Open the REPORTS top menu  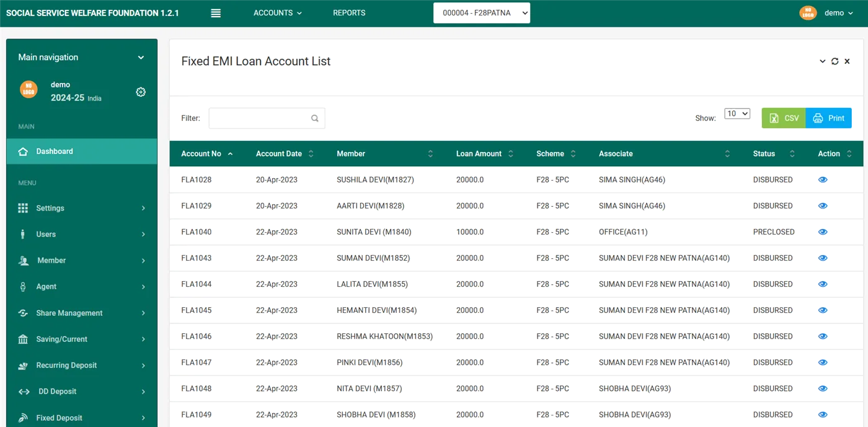[349, 13]
